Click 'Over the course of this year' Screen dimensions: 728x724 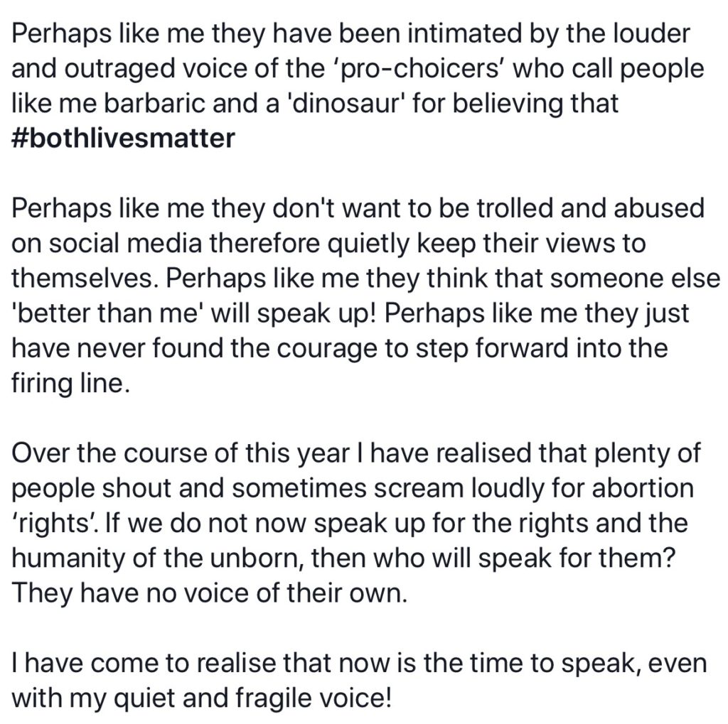[180, 453]
